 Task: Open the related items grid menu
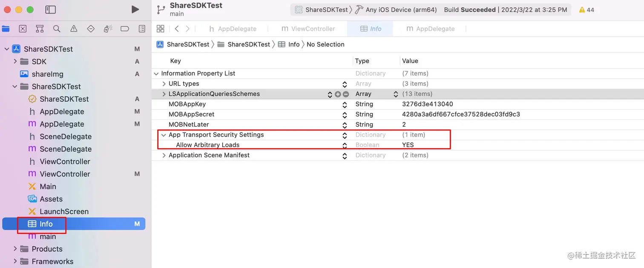[160, 29]
